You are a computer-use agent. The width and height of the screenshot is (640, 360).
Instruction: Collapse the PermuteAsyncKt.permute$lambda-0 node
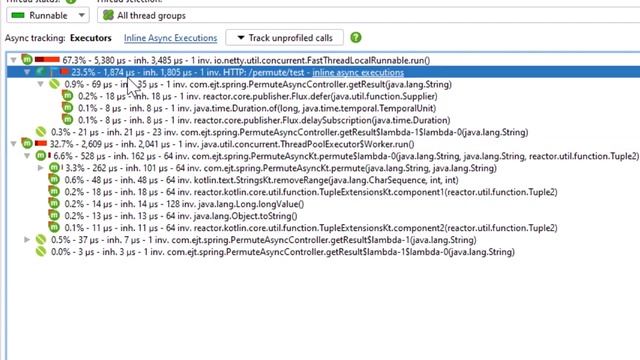27,156
